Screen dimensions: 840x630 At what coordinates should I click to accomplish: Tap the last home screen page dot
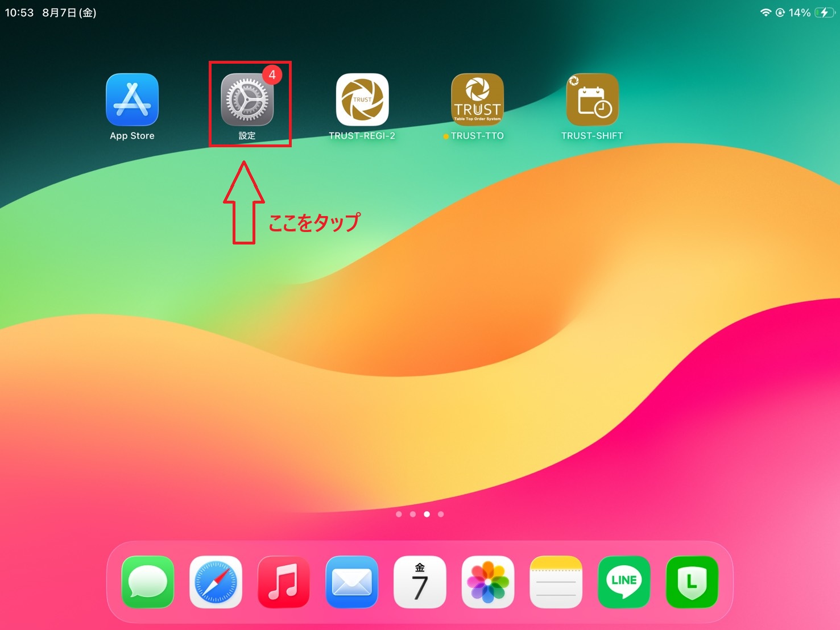coord(441,514)
